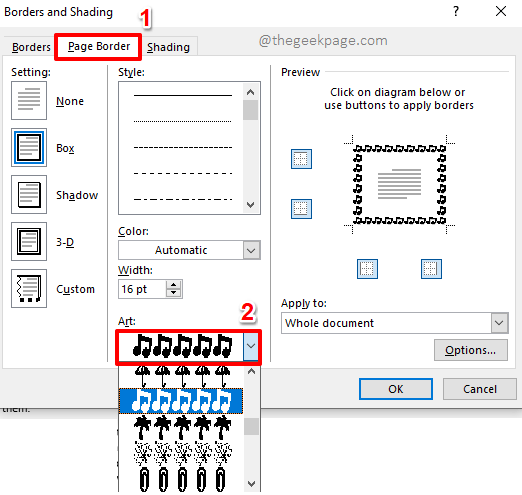Increase the Width value with up stepper

[x=173, y=285]
